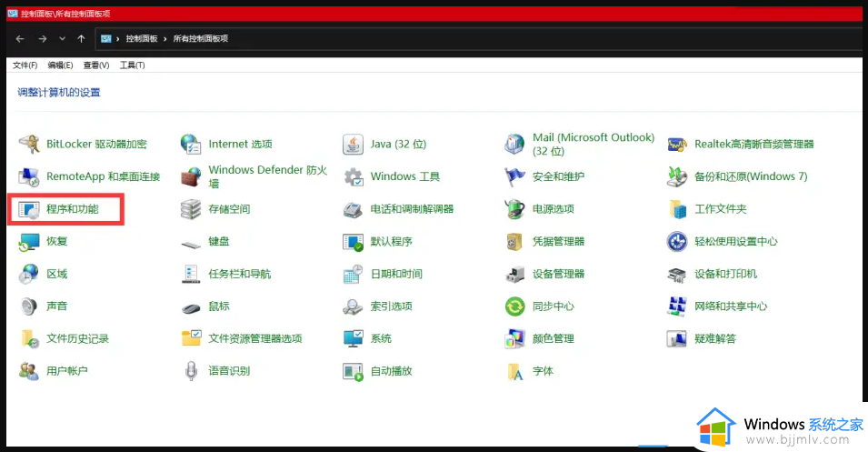Open 轻松使用设置中心 icon

pyautogui.click(x=677, y=242)
